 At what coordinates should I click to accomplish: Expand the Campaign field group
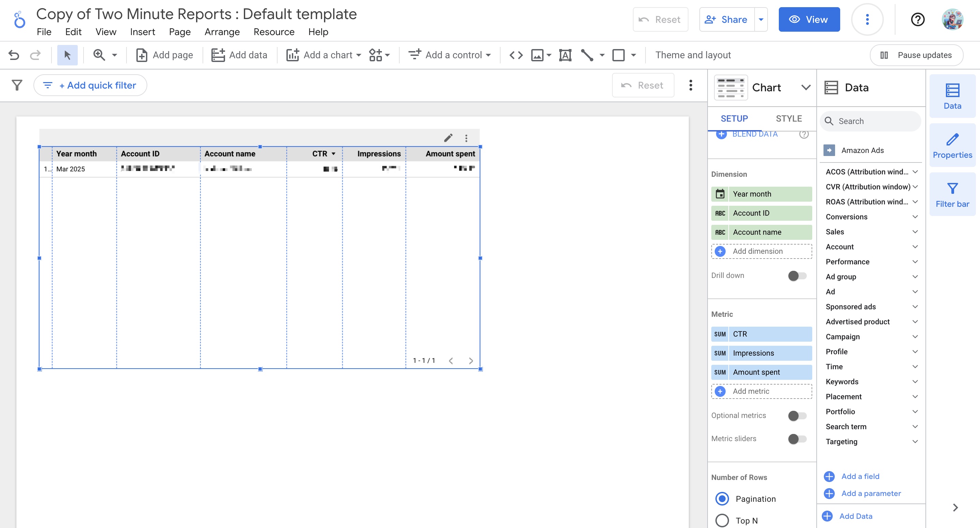tap(915, 337)
